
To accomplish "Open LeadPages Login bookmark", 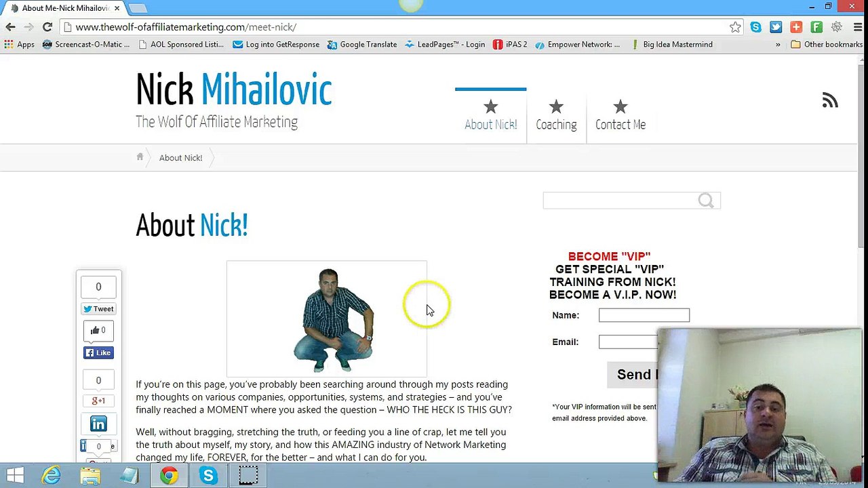I will point(445,45).
